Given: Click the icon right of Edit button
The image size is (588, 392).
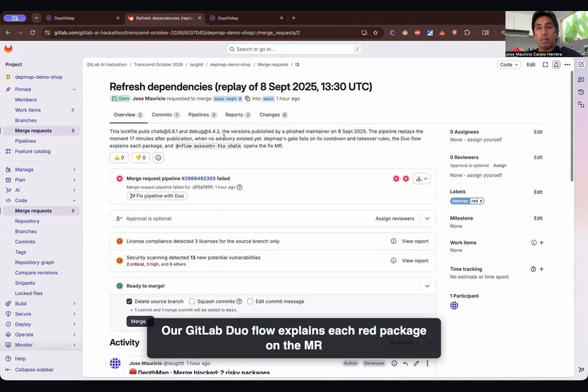Looking at the screenshot, I should click(x=545, y=64).
